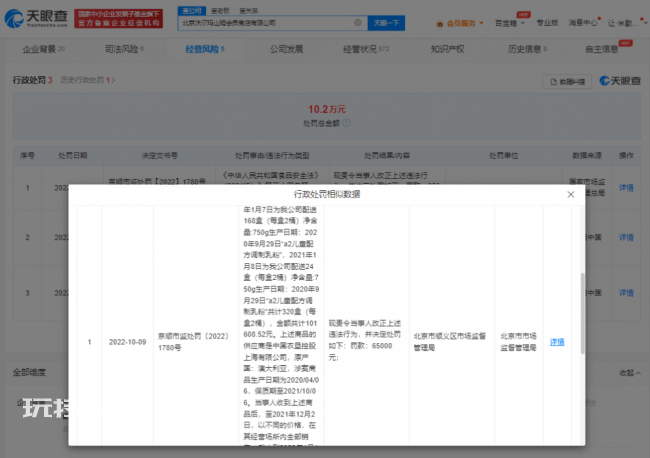Switch to the 经营风险 tab
This screenshot has height=458, width=650.
[205, 49]
